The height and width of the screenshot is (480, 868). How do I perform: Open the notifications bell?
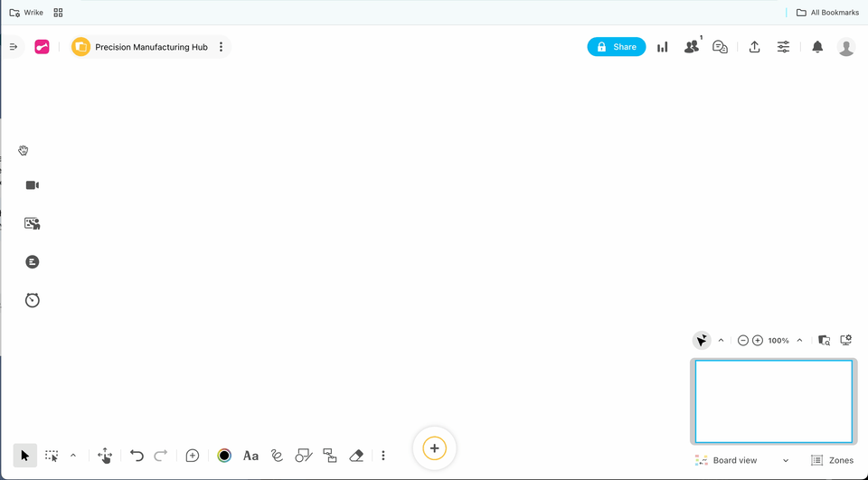click(x=817, y=47)
